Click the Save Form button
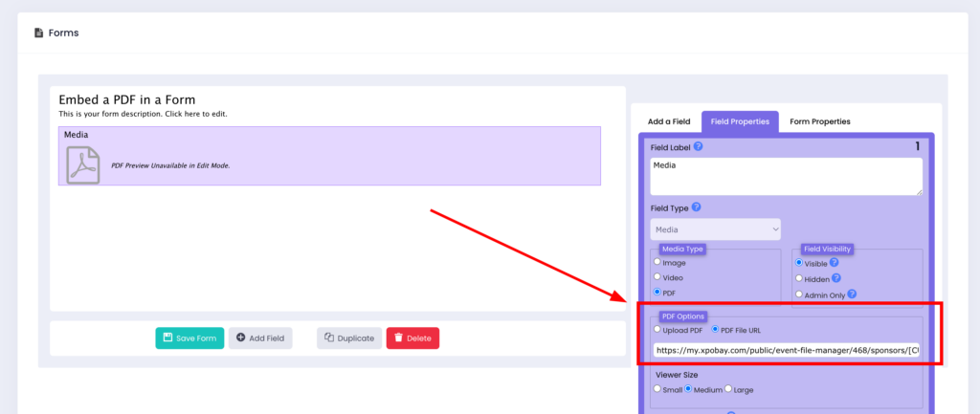This screenshot has height=414, width=980. pyautogui.click(x=189, y=338)
